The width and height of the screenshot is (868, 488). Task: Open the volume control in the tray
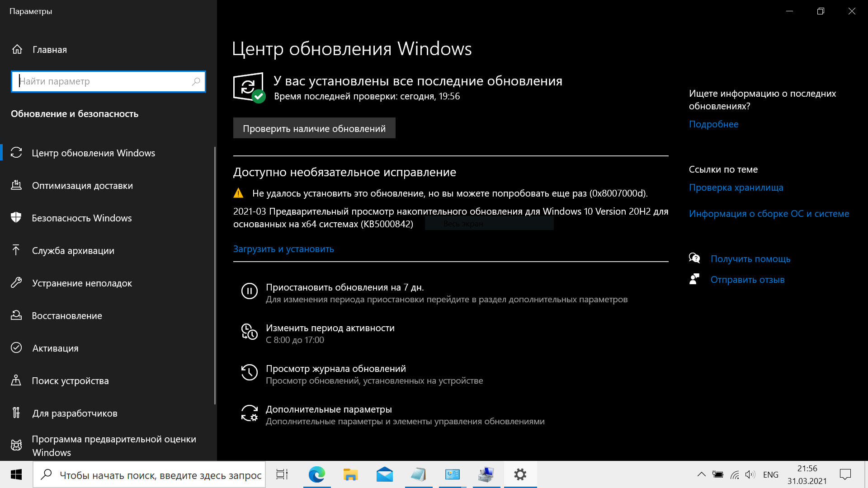click(x=750, y=474)
